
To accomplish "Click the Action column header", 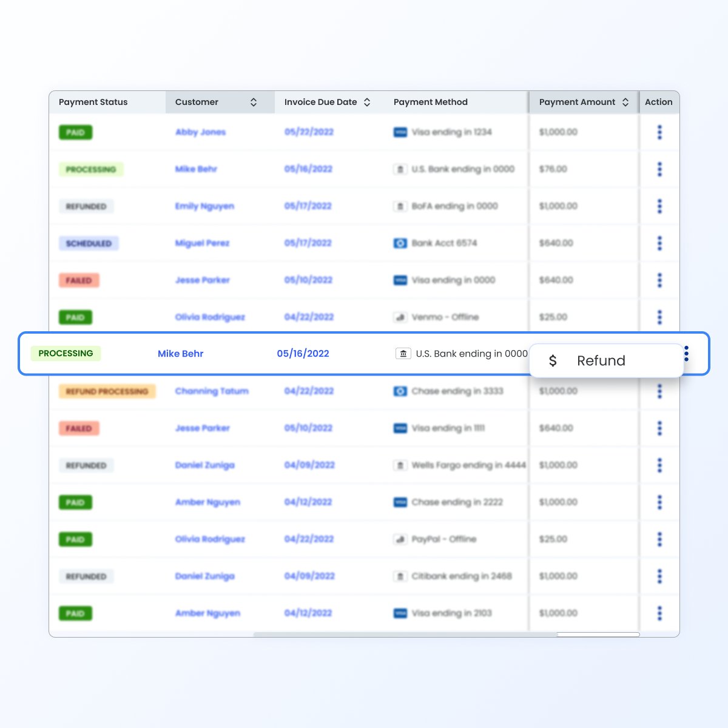I will [x=659, y=102].
